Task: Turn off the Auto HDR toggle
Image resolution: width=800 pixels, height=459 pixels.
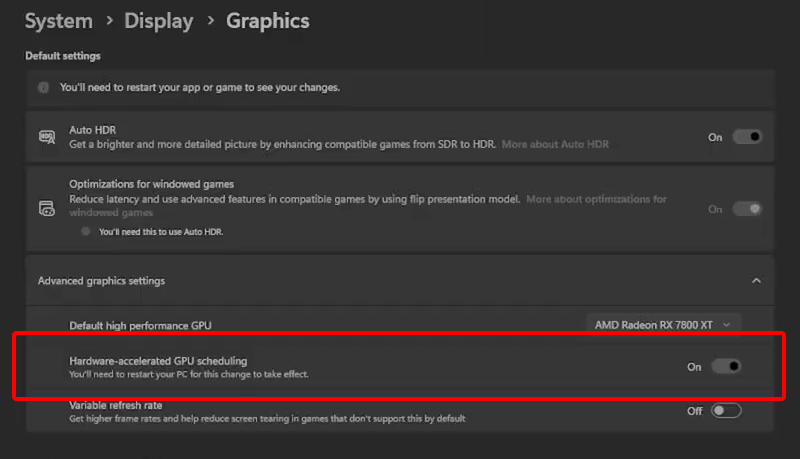Action: (x=747, y=137)
